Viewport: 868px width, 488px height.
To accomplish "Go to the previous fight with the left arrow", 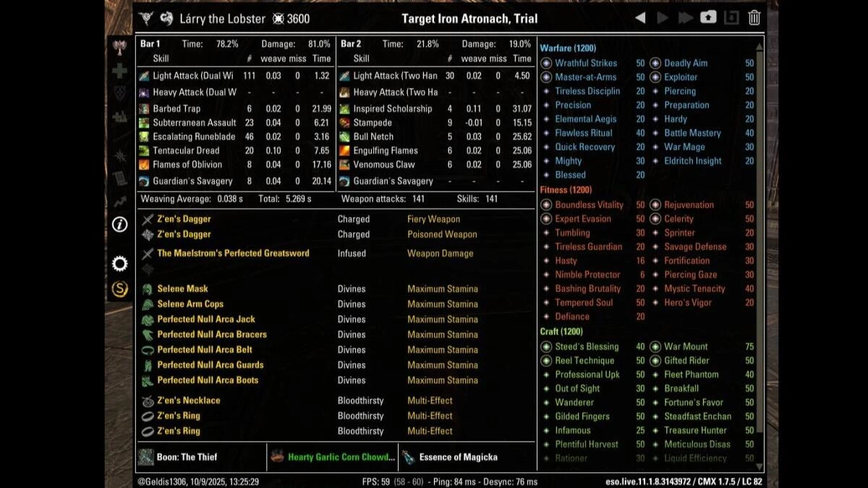I will (x=640, y=18).
